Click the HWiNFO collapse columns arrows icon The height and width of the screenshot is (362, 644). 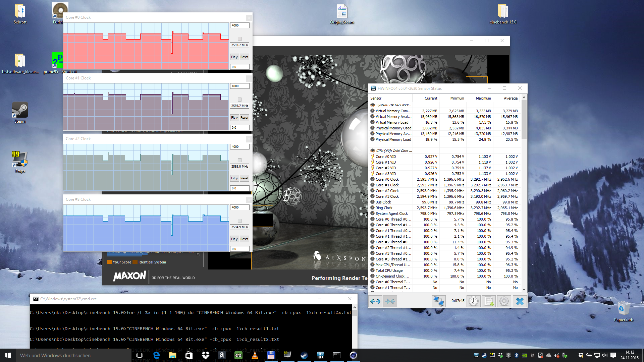[390, 301]
